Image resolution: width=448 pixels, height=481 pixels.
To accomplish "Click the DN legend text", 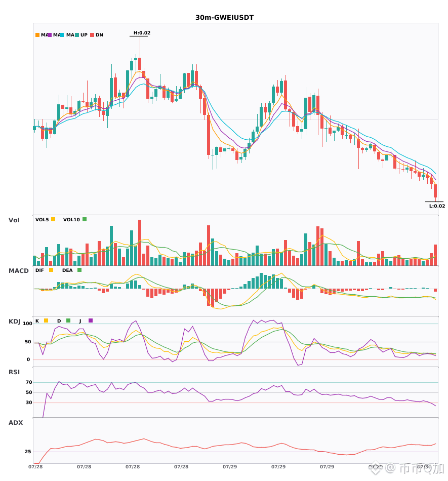I will [x=99, y=35].
